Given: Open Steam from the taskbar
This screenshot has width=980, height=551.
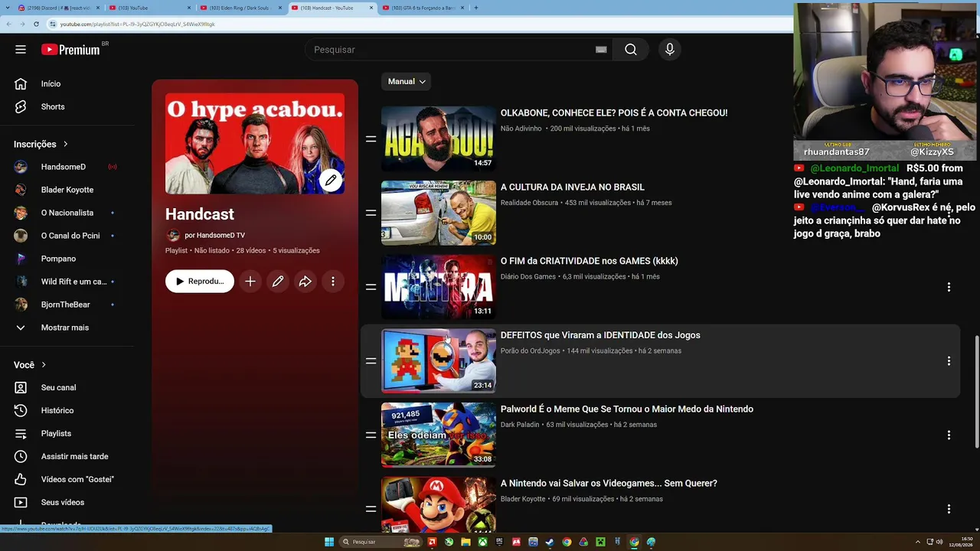Looking at the screenshot, I should tap(550, 542).
